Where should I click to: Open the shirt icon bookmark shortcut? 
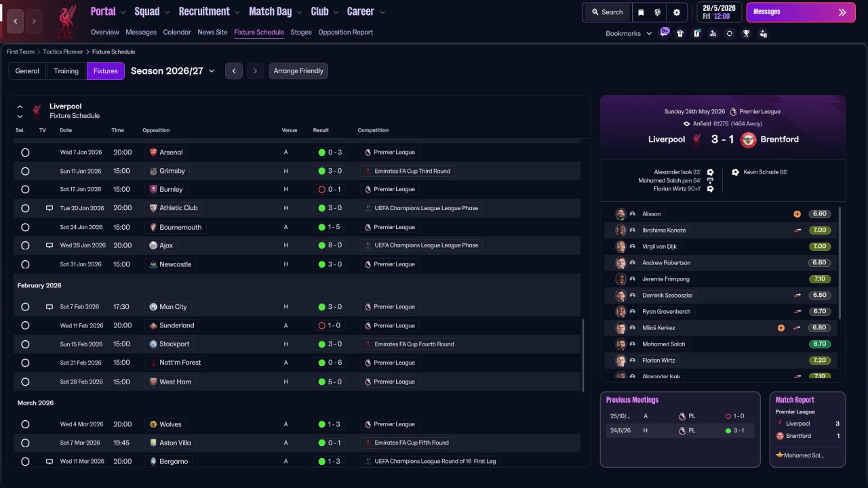coord(680,33)
